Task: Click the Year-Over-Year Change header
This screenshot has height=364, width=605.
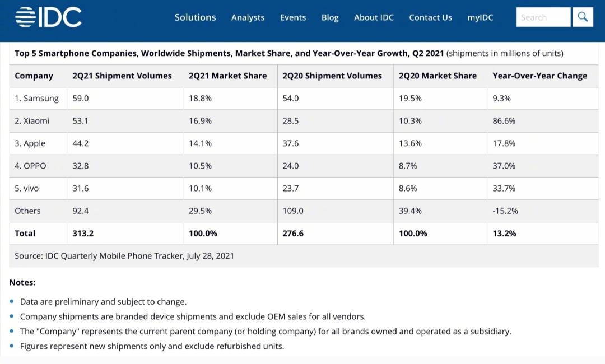Action: pyautogui.click(x=540, y=76)
